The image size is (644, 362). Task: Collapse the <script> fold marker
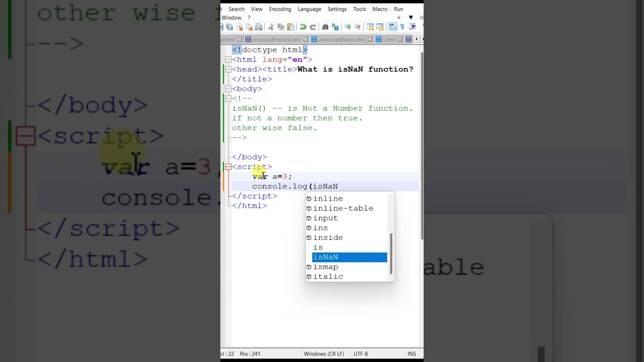click(x=228, y=167)
